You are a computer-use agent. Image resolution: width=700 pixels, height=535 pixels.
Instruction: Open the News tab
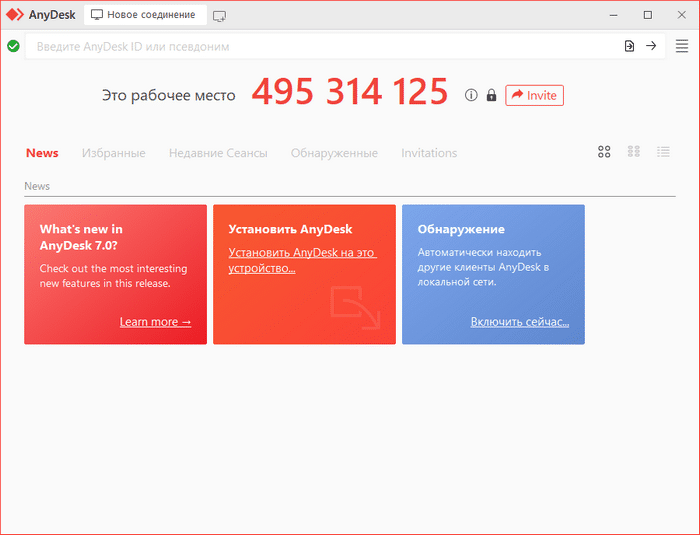tap(42, 153)
